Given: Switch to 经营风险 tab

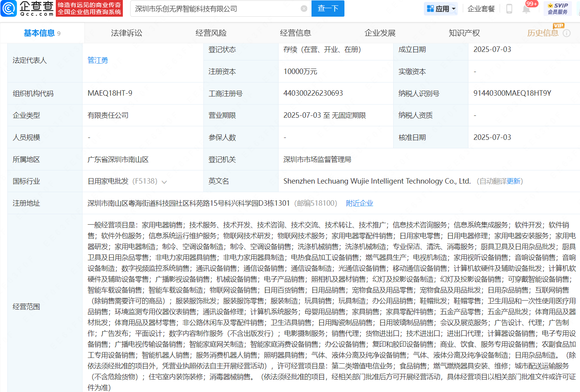Looking at the screenshot, I should tap(211, 33).
